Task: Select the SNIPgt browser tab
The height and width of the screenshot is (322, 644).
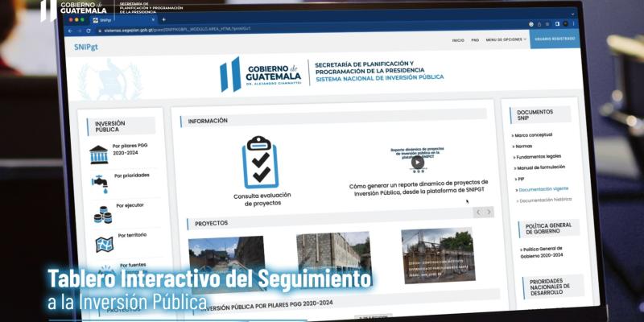Action: [124, 19]
